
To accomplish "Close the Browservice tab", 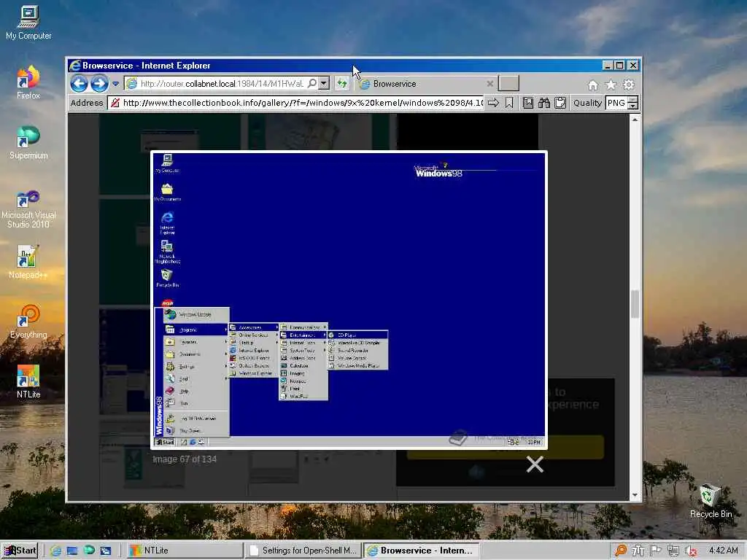I will tap(489, 84).
